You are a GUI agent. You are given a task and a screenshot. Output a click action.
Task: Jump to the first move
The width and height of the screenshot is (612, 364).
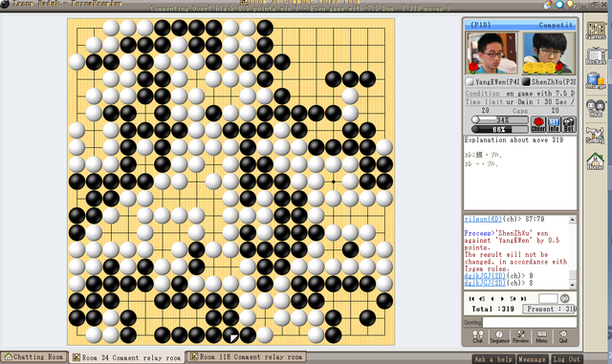click(x=471, y=298)
